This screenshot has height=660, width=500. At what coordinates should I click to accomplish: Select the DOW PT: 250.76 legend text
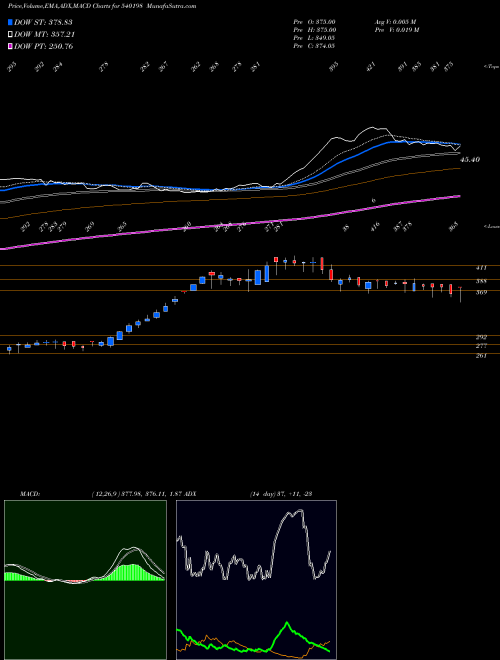point(44,46)
